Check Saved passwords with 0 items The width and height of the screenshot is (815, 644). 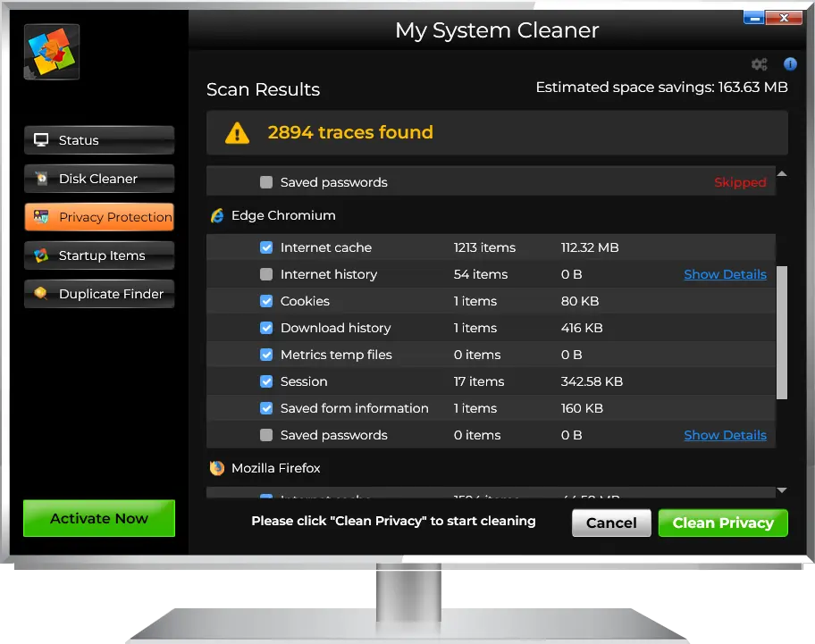pyautogui.click(x=266, y=435)
